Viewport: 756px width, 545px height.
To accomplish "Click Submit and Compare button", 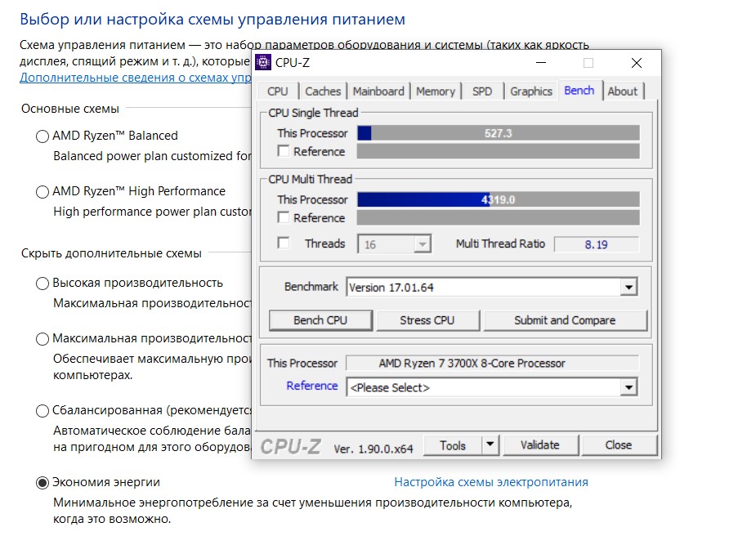I will [x=565, y=320].
